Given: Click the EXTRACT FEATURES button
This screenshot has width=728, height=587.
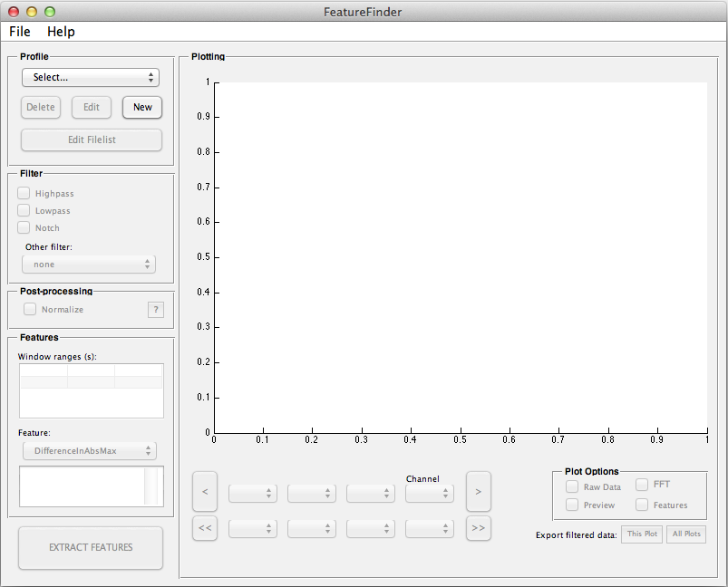Looking at the screenshot, I should [91, 547].
